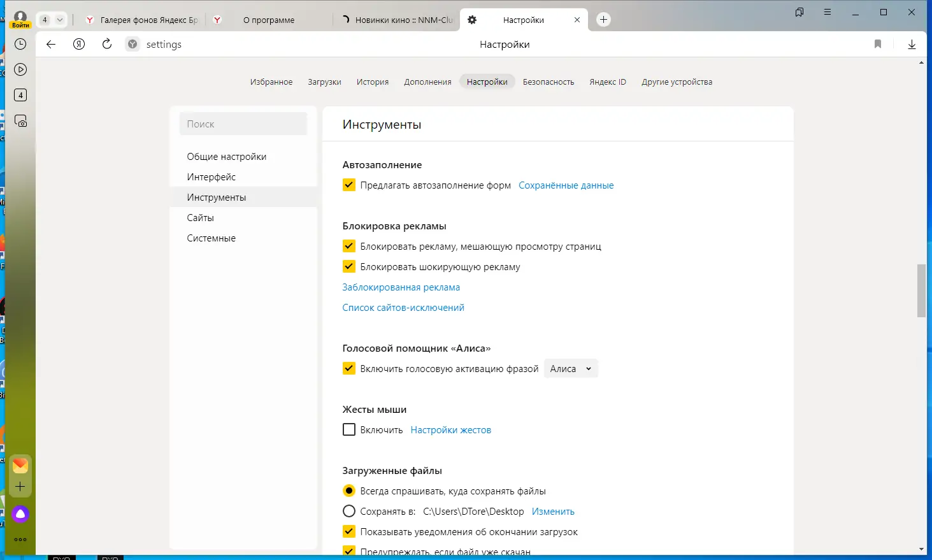The width and height of the screenshot is (932, 560).
Task: Launch Alice voice assistant purple icon
Action: (20, 514)
